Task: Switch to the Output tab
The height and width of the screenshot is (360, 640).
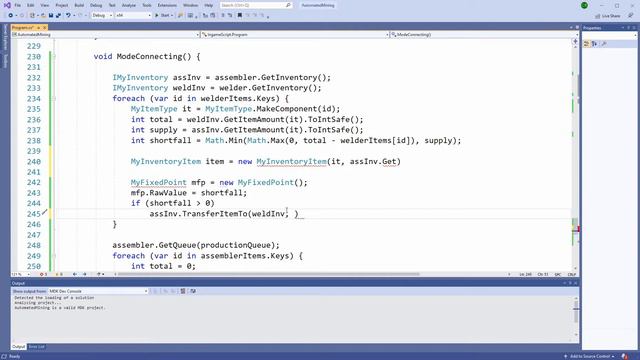Action: coord(18,347)
